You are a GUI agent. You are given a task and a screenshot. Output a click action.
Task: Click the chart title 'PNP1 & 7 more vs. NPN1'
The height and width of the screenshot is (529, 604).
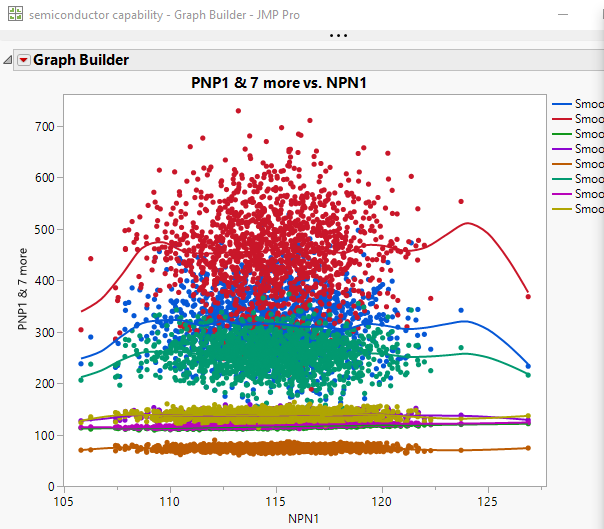(279, 83)
